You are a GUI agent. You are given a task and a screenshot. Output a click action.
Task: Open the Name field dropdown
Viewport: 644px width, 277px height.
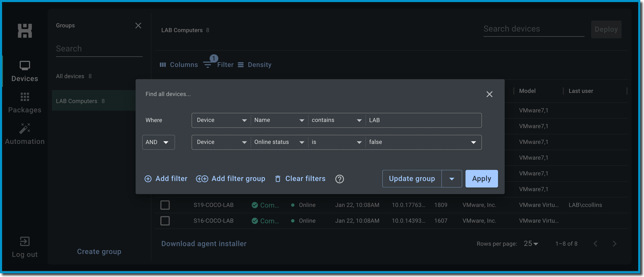pyautogui.click(x=279, y=120)
